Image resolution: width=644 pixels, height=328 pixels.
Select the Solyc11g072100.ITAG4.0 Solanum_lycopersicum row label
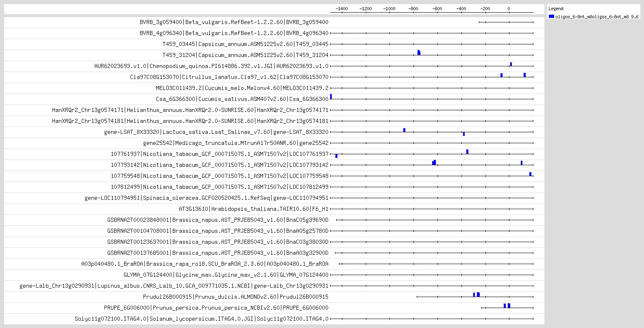click(202, 319)
